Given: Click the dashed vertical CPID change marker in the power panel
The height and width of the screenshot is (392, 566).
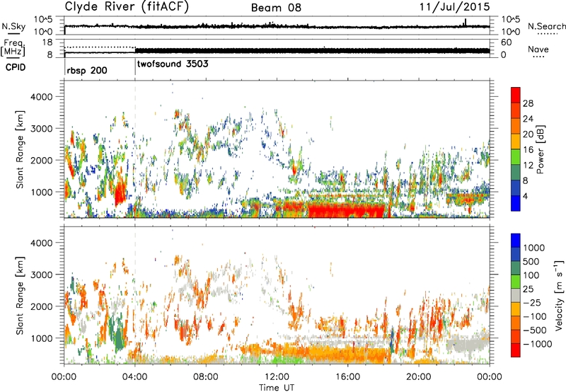Looking at the screenshot, I should (135, 149).
